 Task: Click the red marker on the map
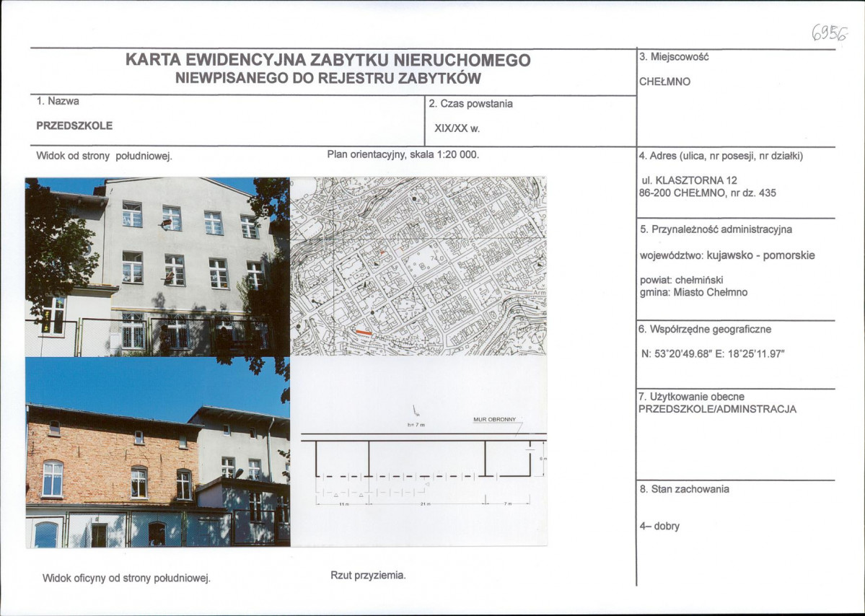click(x=364, y=333)
